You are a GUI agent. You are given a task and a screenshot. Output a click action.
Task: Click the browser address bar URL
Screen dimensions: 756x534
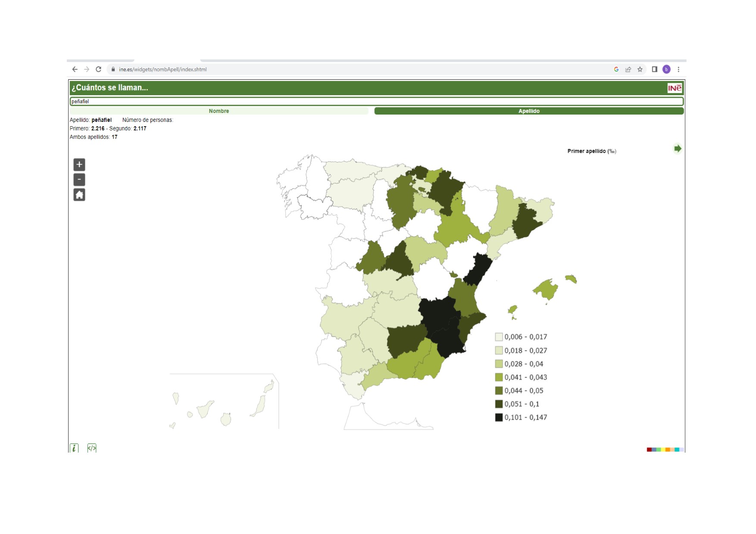pyautogui.click(x=163, y=69)
